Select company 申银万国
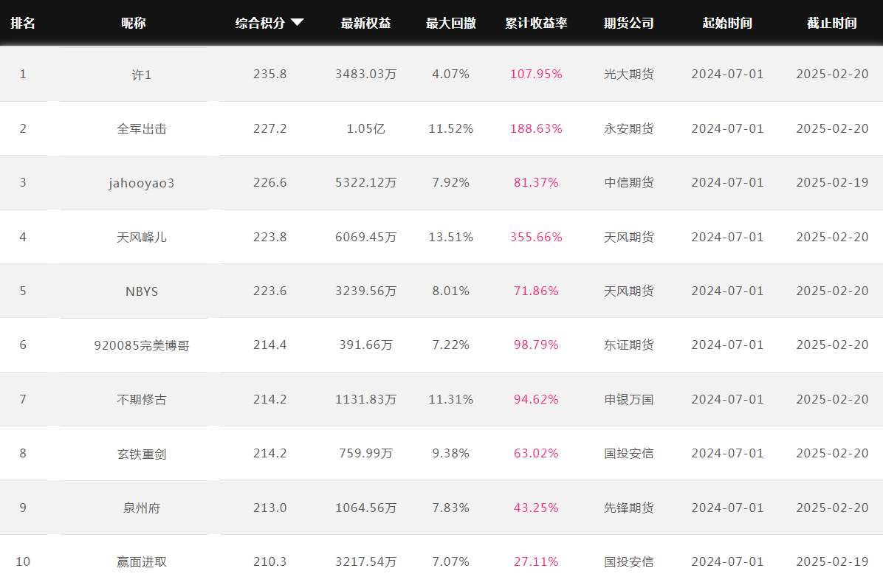The width and height of the screenshot is (883, 588). [x=629, y=400]
